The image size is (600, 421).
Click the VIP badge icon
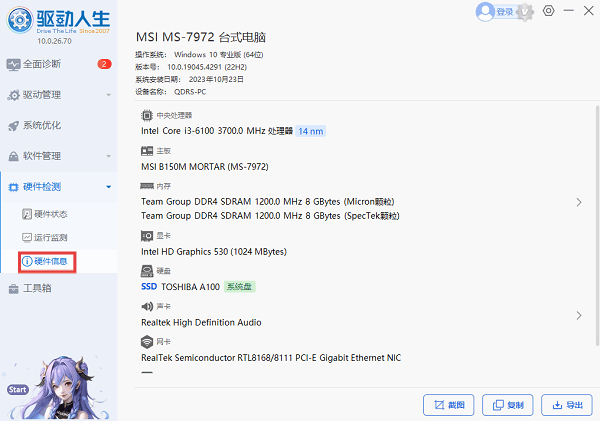pyautogui.click(x=527, y=11)
